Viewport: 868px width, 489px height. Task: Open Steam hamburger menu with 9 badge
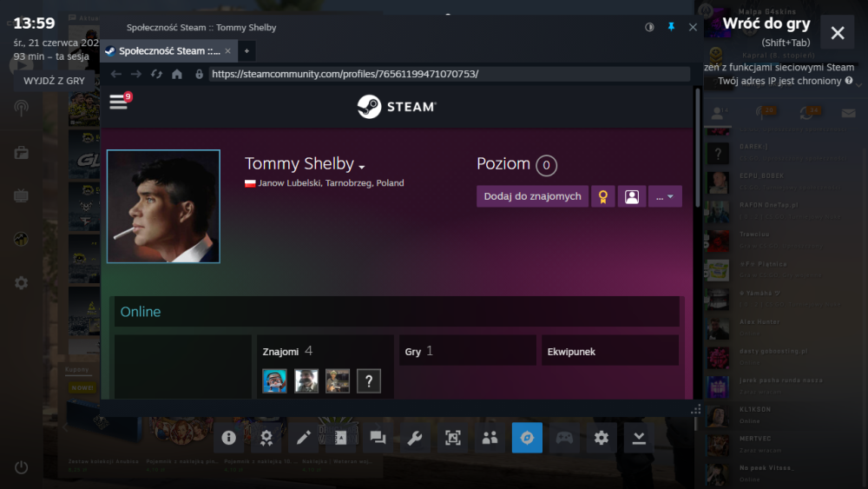(x=118, y=102)
